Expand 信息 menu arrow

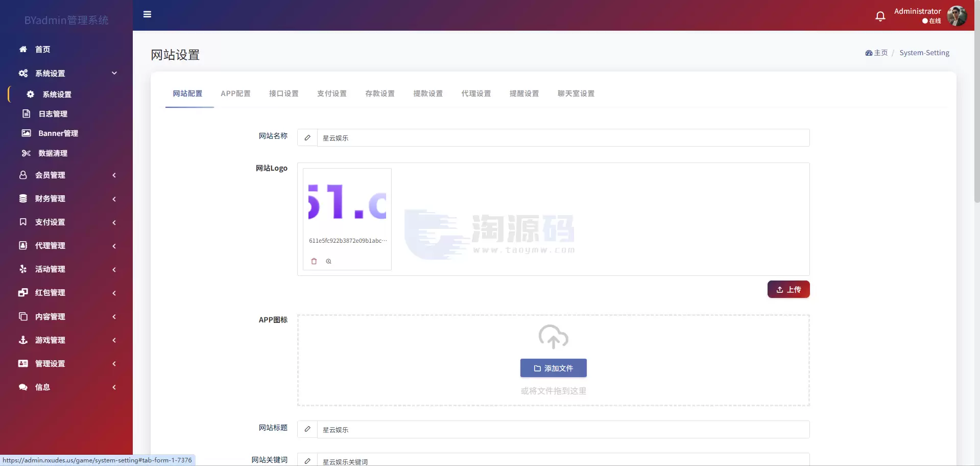coord(114,387)
